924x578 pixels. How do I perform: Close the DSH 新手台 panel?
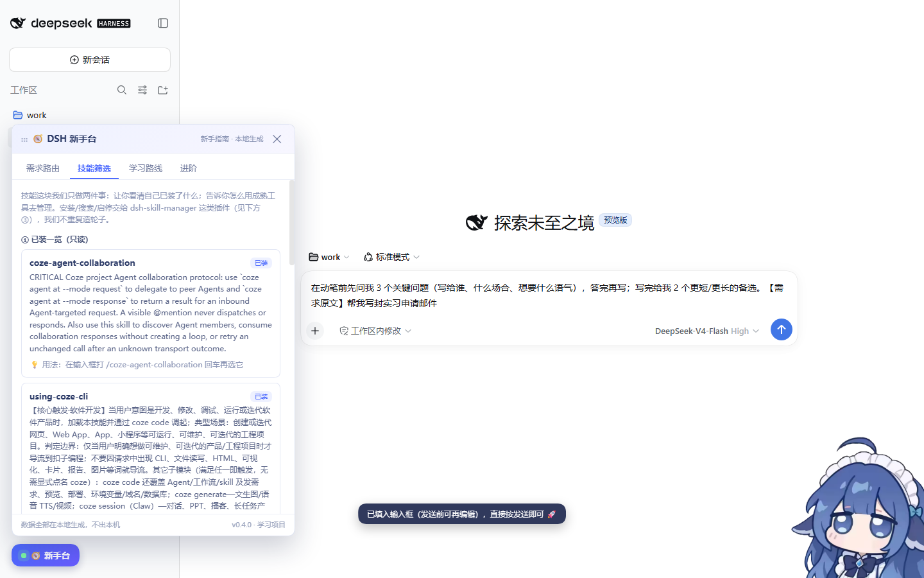tap(277, 139)
